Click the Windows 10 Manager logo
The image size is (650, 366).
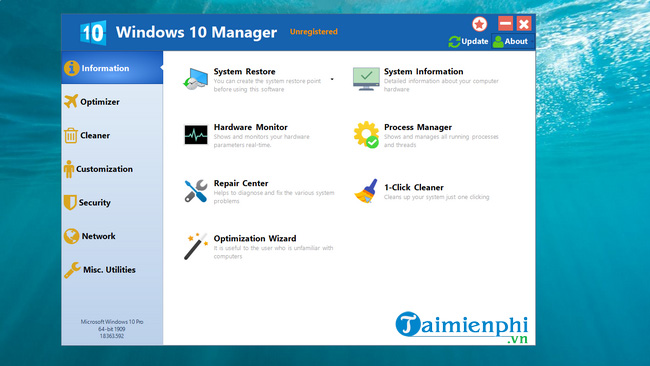coord(93,32)
